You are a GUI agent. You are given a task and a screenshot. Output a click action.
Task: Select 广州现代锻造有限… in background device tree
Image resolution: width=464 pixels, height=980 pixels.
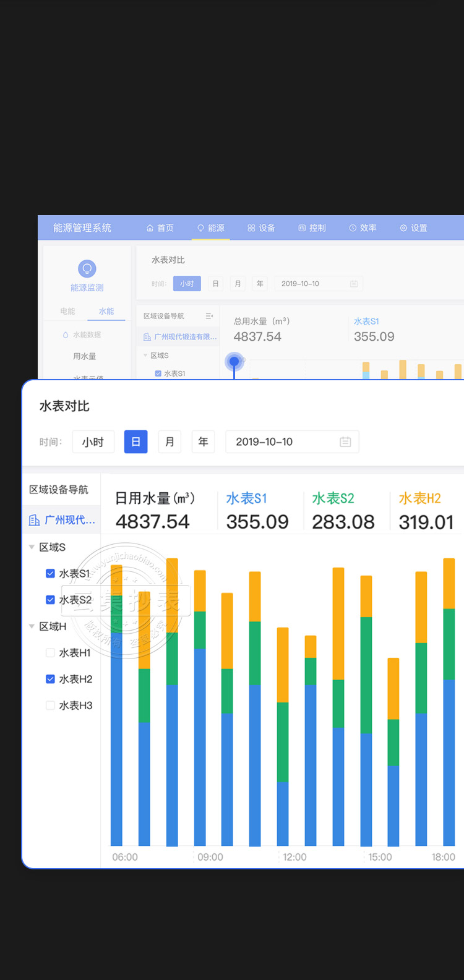tap(180, 337)
